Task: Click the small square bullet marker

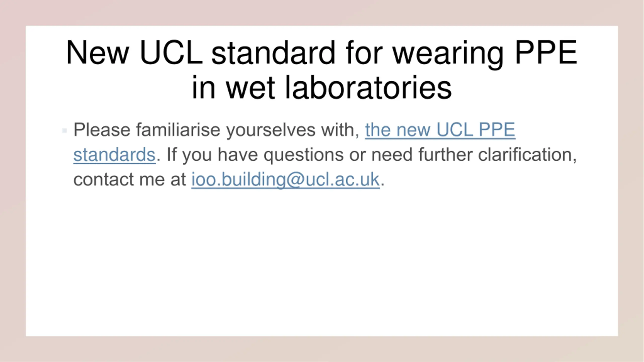Action: tap(64, 131)
